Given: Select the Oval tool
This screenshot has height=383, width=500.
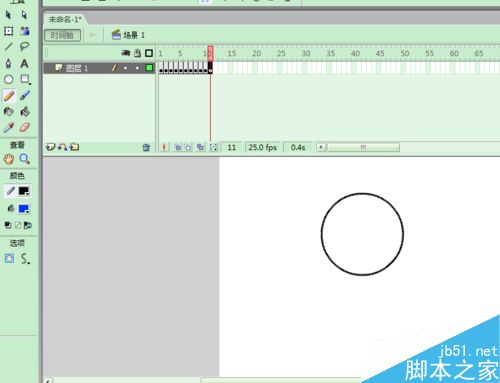Looking at the screenshot, I should pyautogui.click(x=8, y=79).
